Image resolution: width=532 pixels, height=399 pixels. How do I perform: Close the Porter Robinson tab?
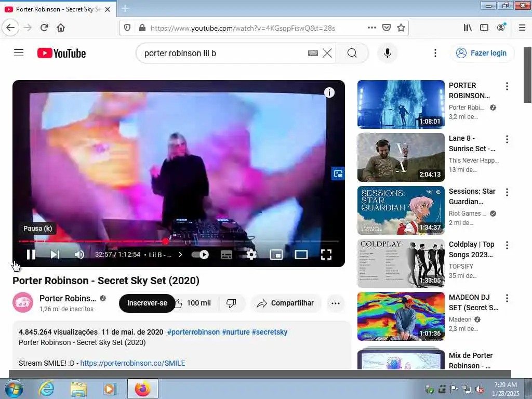[x=107, y=9]
